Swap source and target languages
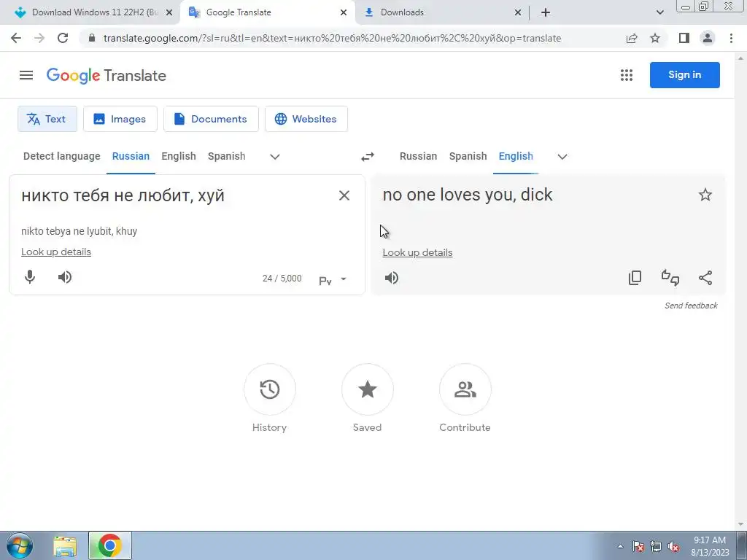 tap(368, 157)
